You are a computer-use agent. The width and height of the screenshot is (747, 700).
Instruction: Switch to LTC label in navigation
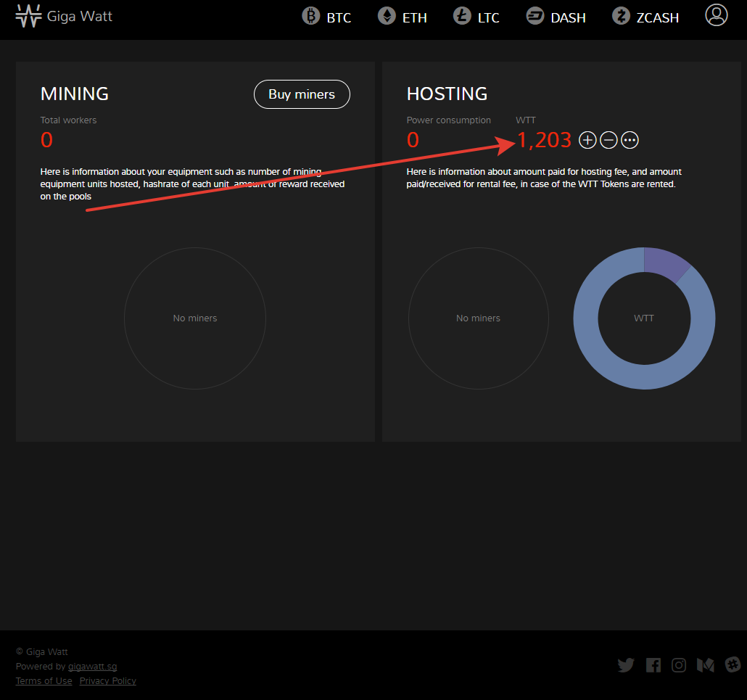[x=488, y=18]
